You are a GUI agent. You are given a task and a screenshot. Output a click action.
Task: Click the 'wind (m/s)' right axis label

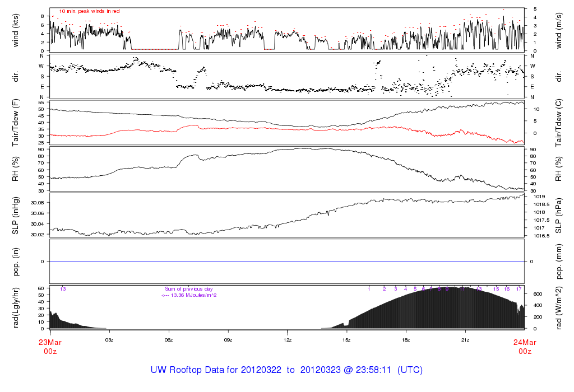558,30
